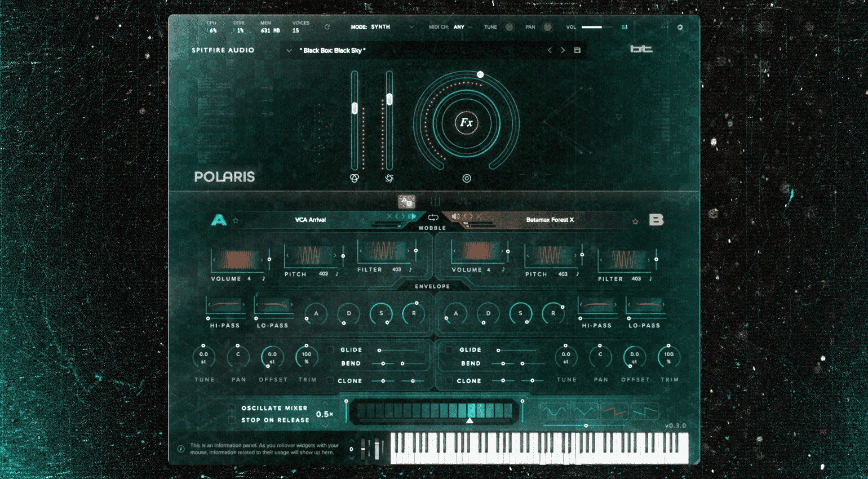Image resolution: width=868 pixels, height=479 pixels.
Task: Favorite layer B star icon
Action: (x=635, y=221)
